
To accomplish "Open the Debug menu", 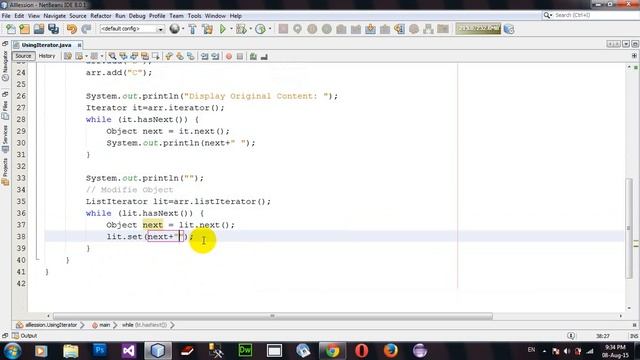I will (137, 16).
